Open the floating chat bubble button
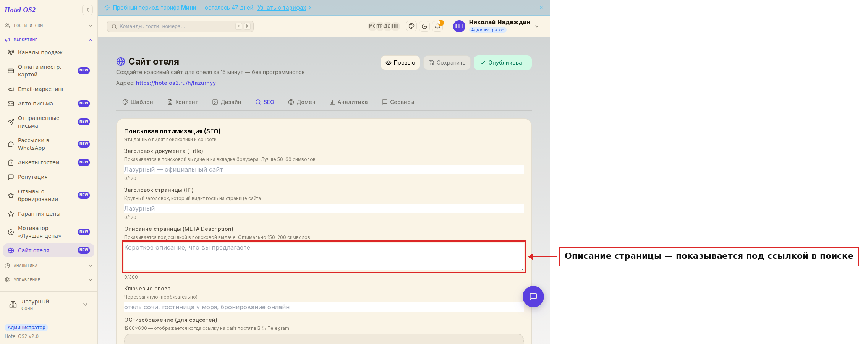Viewport: 868px width, 344px height. pos(533,297)
